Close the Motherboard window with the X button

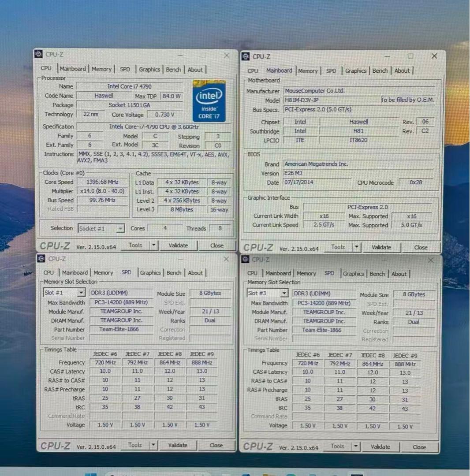434,56
